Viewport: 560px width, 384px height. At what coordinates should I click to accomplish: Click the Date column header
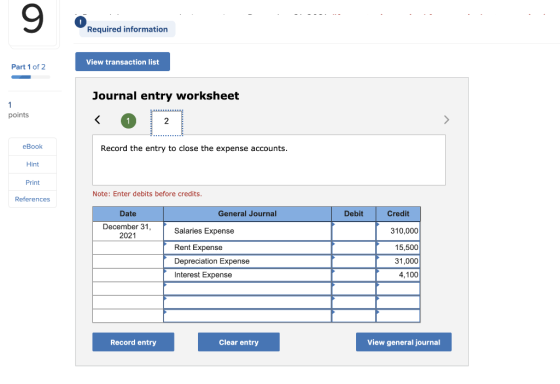tap(128, 214)
